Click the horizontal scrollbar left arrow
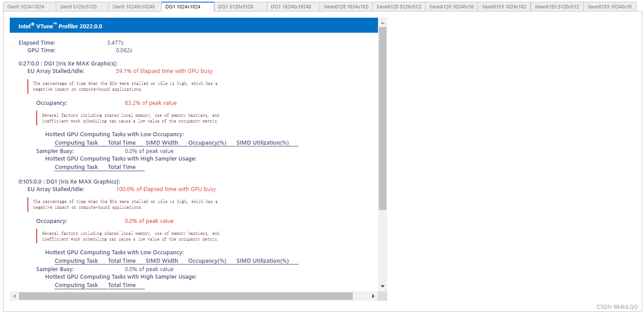Viewport: 644px width, 314px height. coord(14,296)
